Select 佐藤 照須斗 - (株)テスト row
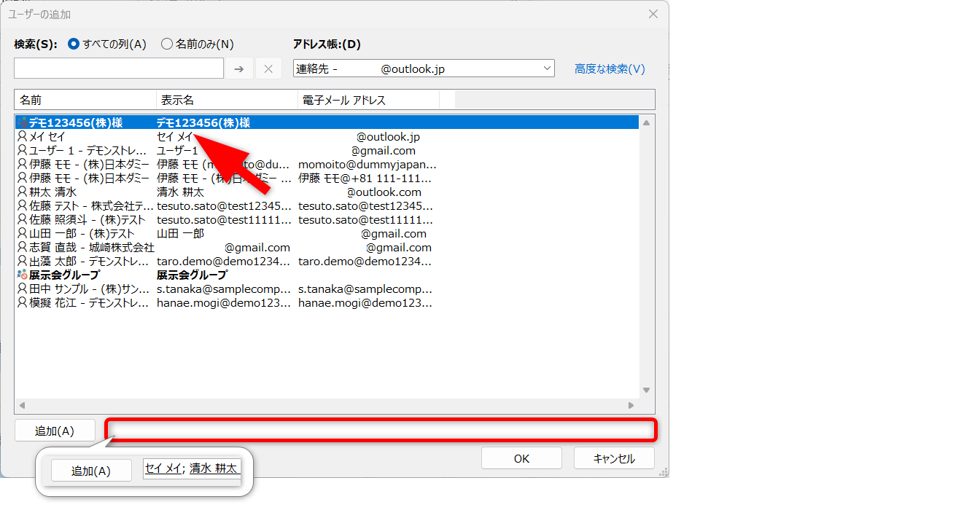980x510 pixels. pyautogui.click(x=327, y=220)
